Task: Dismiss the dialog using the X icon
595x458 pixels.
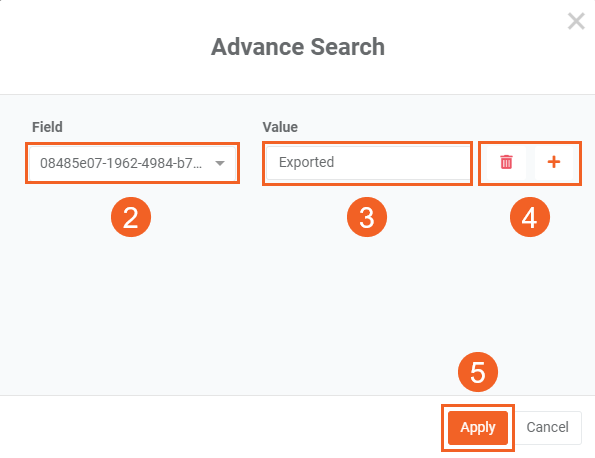Action: tap(576, 21)
